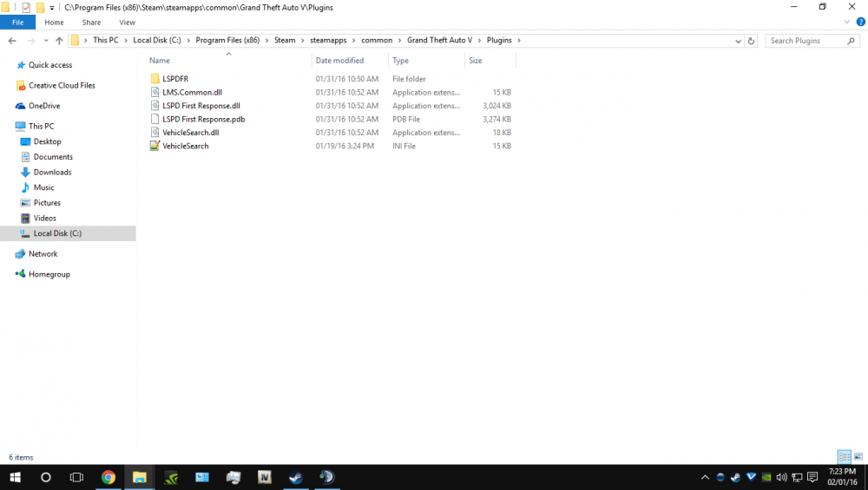Expand chevron after Plugins breadcrumb
Image resolution: width=868 pixels, height=490 pixels.
click(519, 41)
